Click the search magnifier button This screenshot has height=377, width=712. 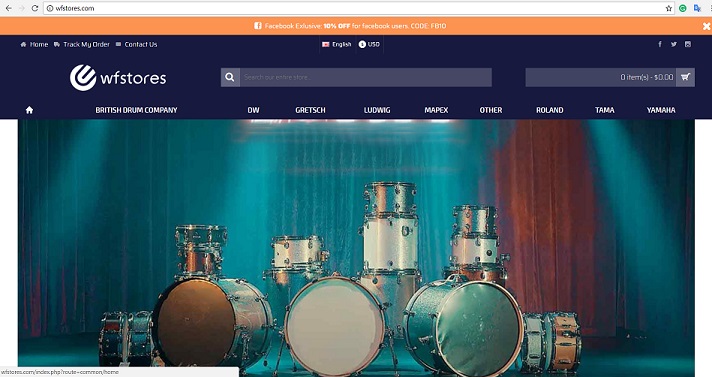coord(230,77)
